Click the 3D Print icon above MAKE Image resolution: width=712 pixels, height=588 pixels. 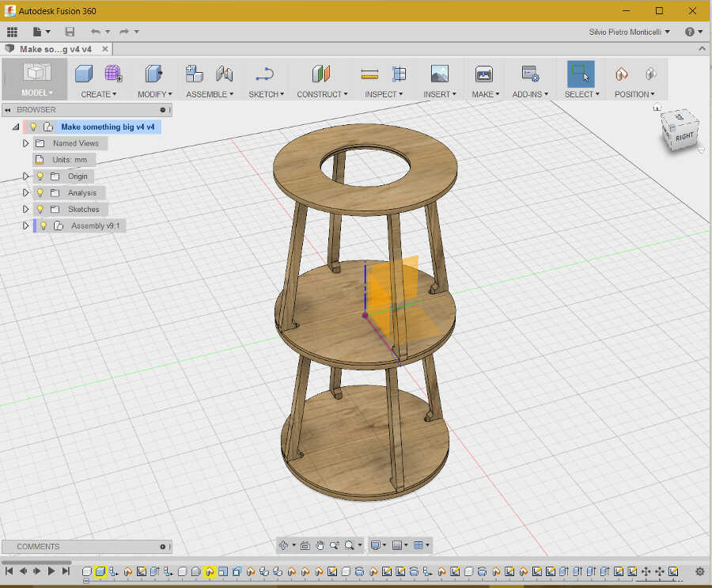tap(484, 74)
